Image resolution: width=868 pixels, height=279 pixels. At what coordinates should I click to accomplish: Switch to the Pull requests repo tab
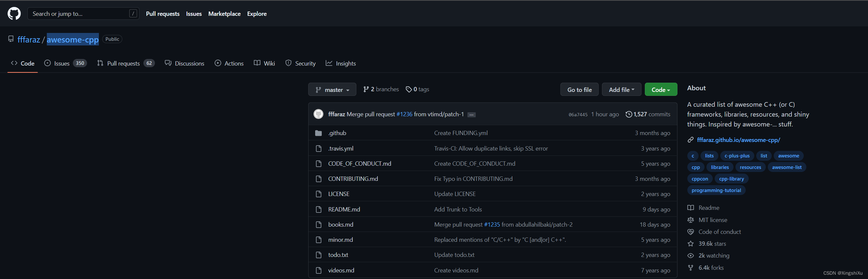coord(126,63)
